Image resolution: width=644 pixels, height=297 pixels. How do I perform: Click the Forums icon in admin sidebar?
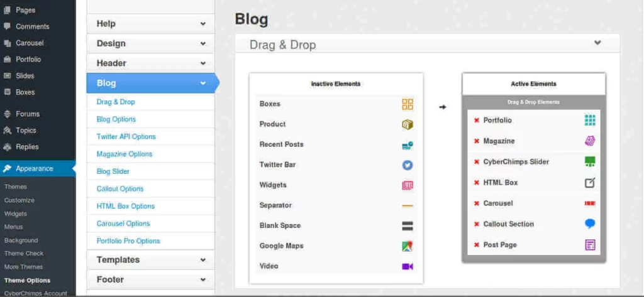[x=7, y=114]
